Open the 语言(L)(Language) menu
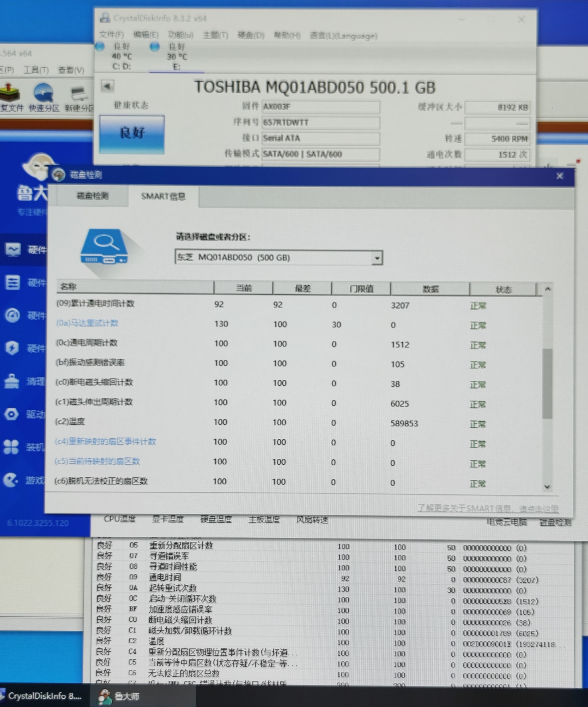This screenshot has width=588, height=707. [344, 36]
